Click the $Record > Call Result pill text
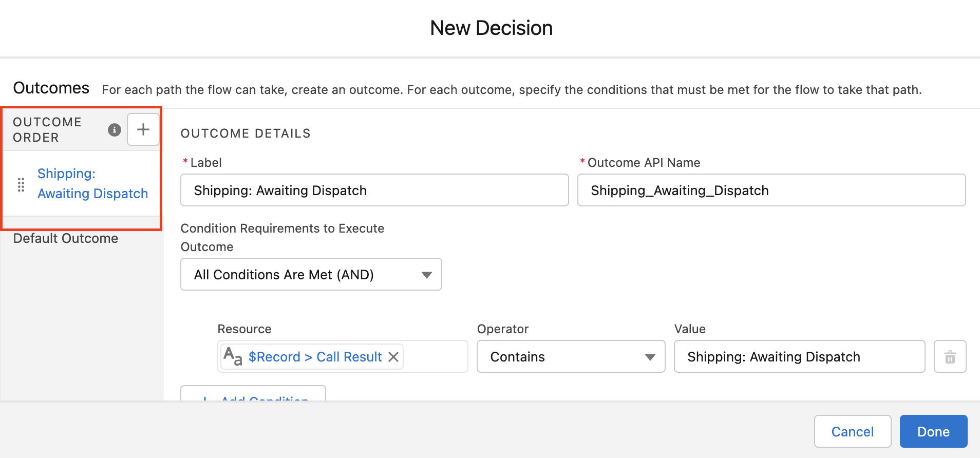Screen dimensions: 980x458 click(x=315, y=357)
